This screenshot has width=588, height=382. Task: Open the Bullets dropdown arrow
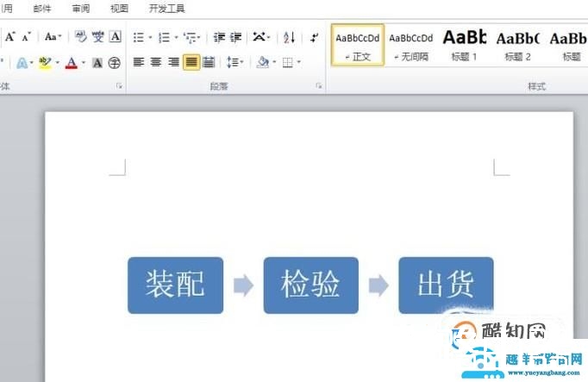coord(150,37)
